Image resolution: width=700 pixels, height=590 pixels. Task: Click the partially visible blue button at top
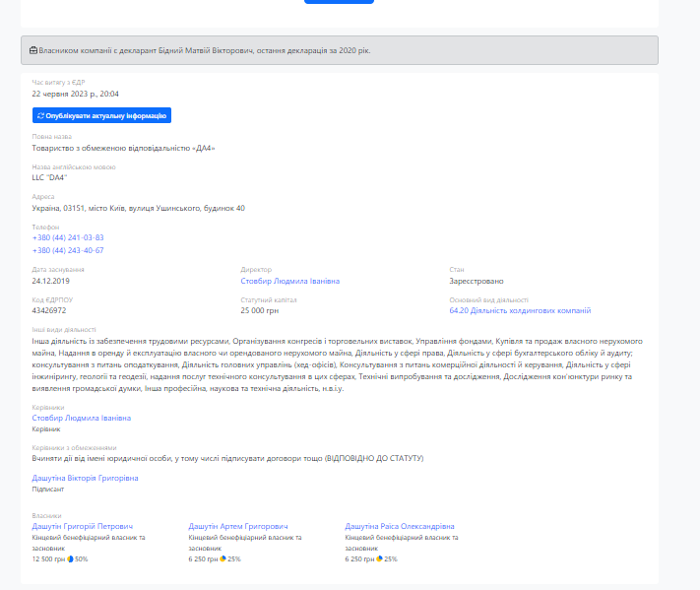(x=339, y=2)
